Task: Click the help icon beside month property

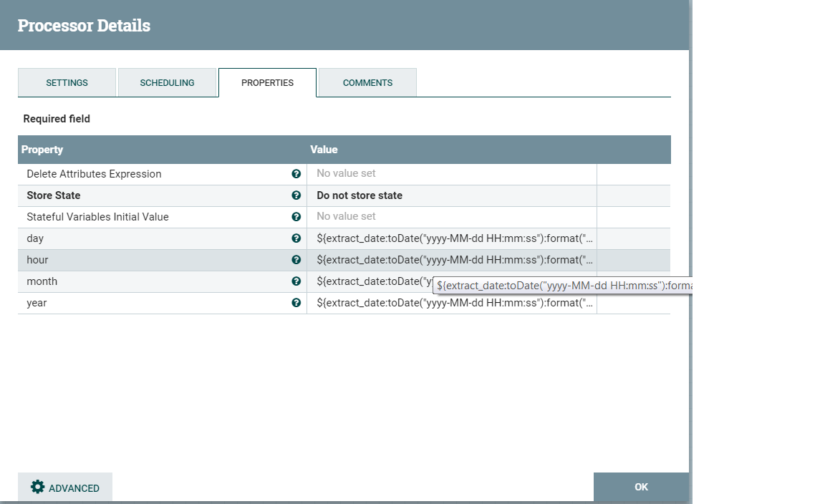Action: point(296,281)
